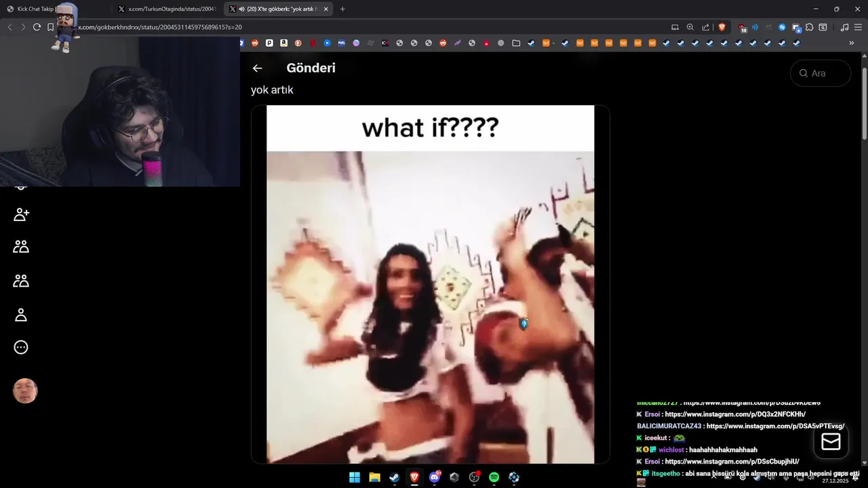Viewport: 868px width, 488px height.
Task: Open the X messages envelope button
Action: (831, 441)
